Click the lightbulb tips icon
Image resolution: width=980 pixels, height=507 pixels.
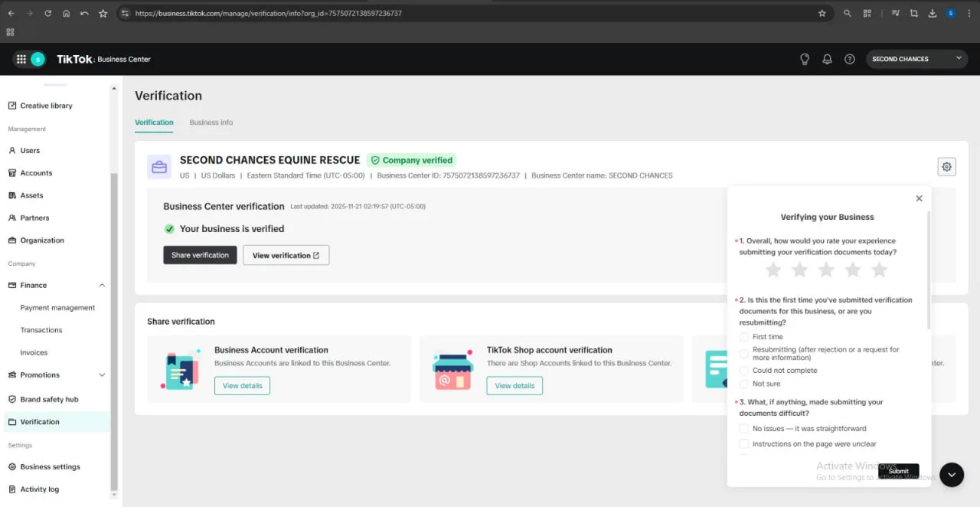coord(805,59)
